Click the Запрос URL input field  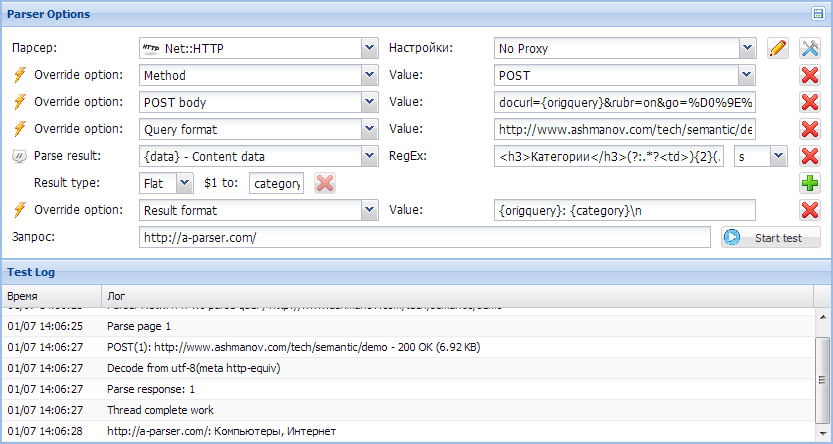[424, 237]
